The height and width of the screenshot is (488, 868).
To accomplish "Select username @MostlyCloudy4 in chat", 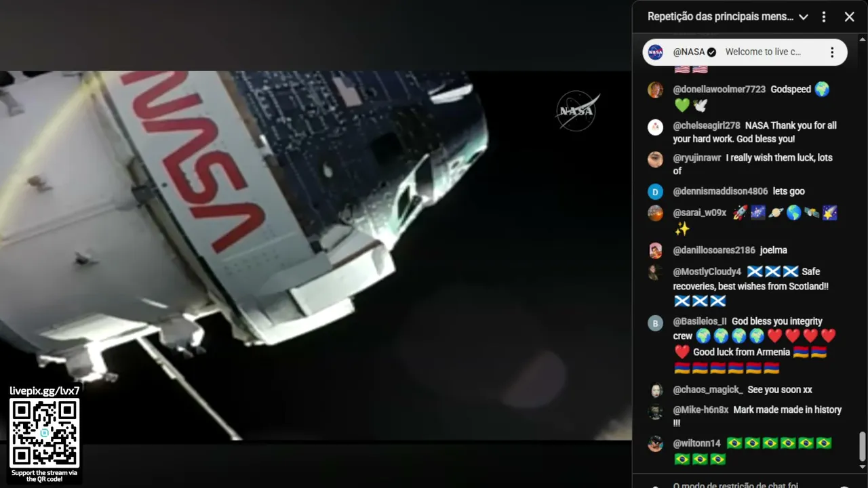I will point(707,272).
